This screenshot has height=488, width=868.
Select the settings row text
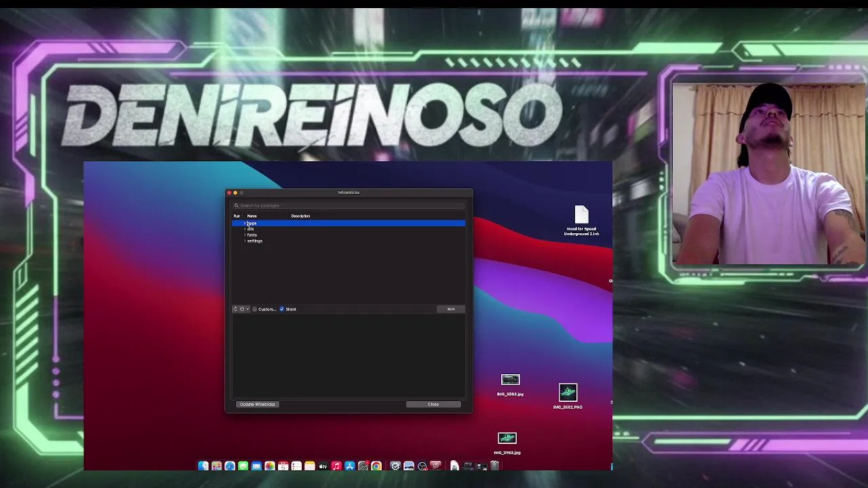click(255, 241)
